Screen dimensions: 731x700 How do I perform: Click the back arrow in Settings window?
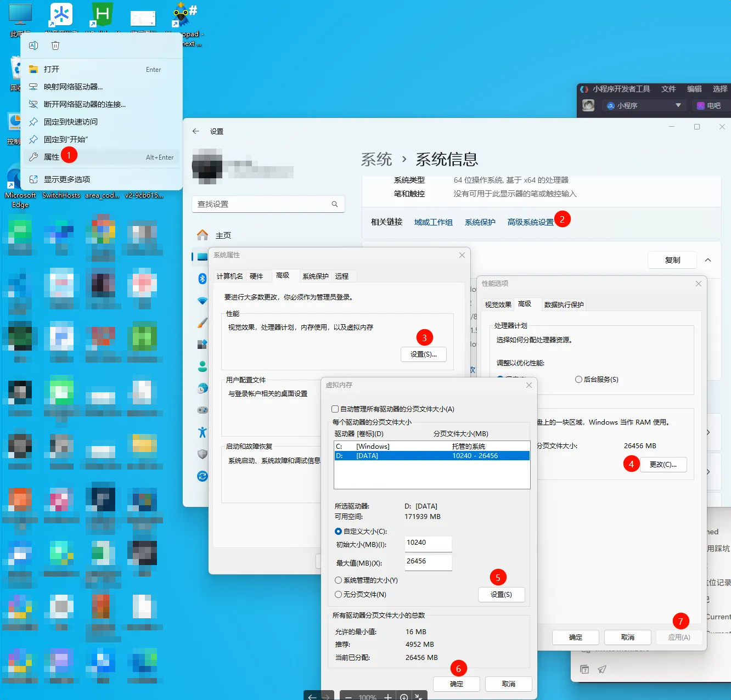(x=196, y=131)
